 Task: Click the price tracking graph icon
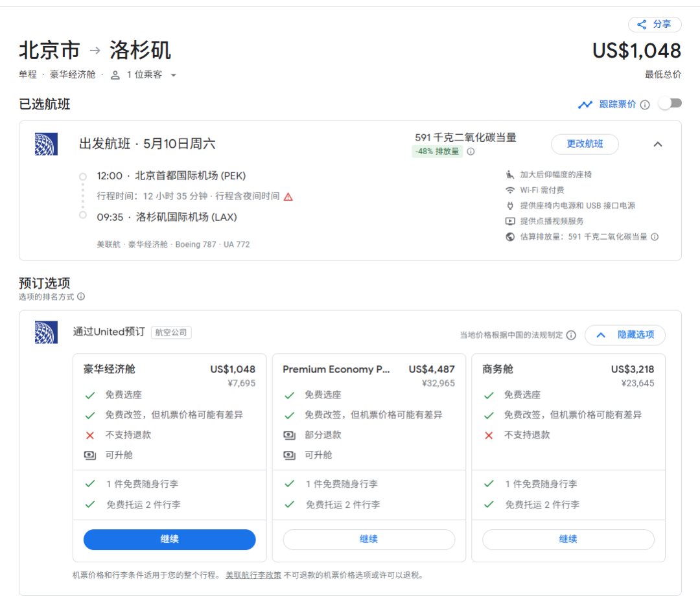tap(585, 104)
